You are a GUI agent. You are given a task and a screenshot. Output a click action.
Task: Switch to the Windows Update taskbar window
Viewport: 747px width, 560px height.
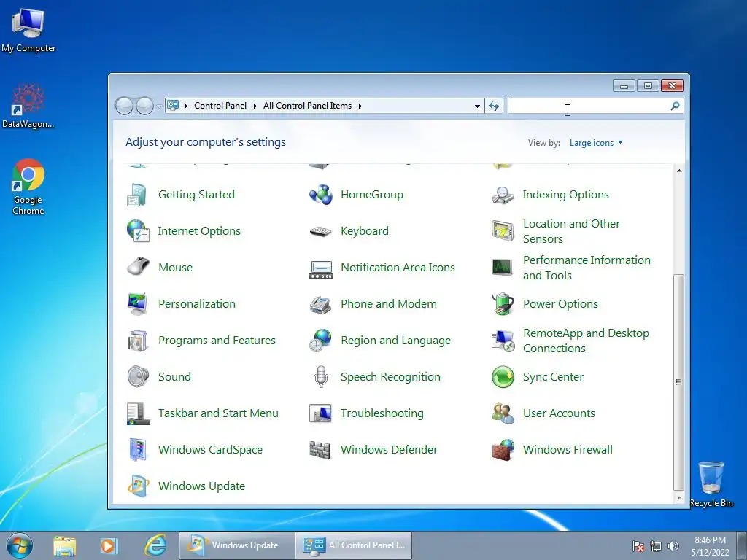237,545
